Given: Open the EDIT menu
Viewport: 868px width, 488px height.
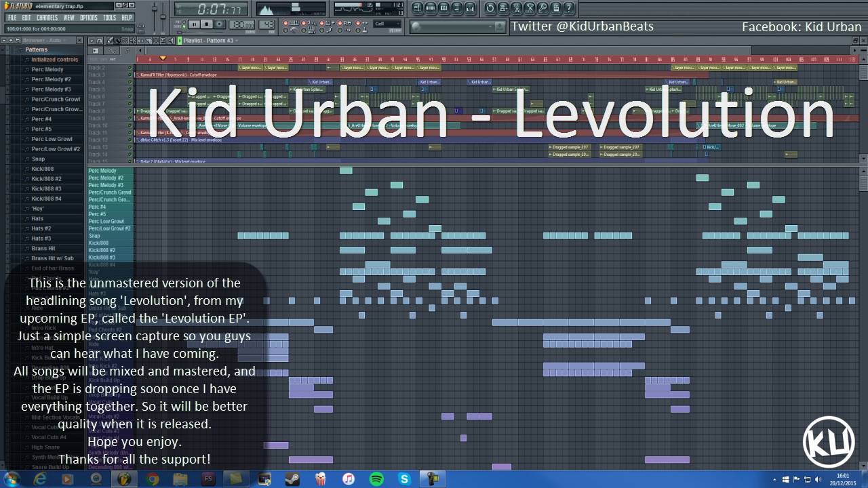Looking at the screenshot, I should point(26,18).
